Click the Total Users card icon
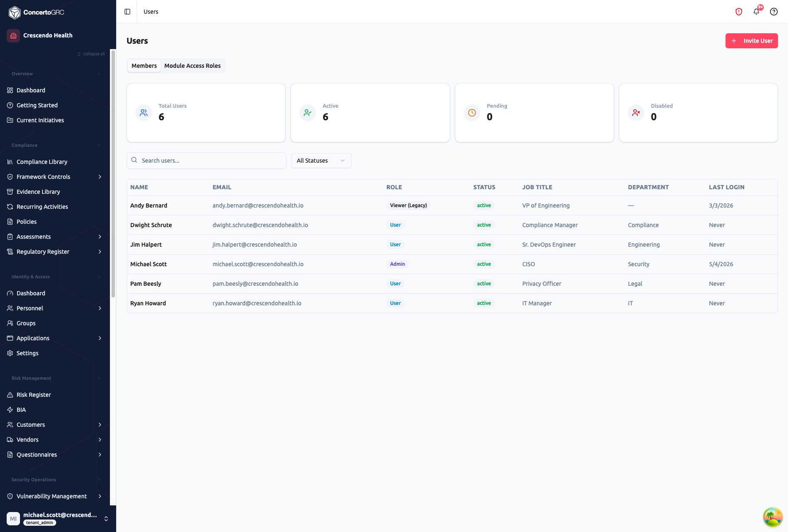Image resolution: width=788 pixels, height=532 pixels. 144,113
